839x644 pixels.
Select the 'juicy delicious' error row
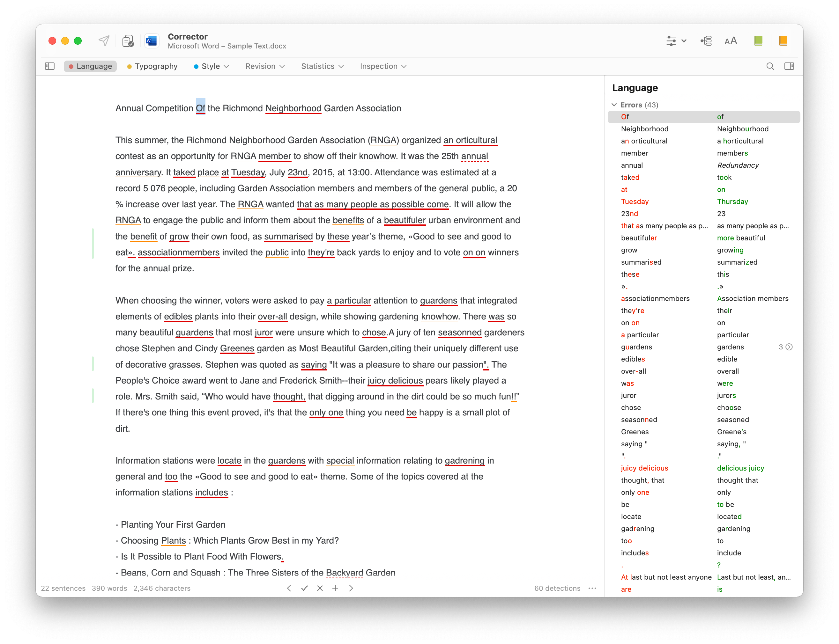point(704,468)
